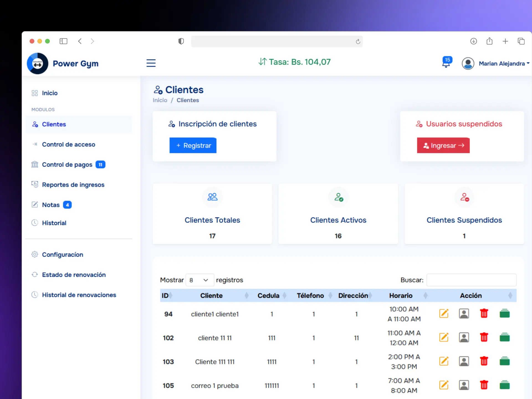Open browser downloads icon
Image resolution: width=532 pixels, height=399 pixels.
(474, 41)
